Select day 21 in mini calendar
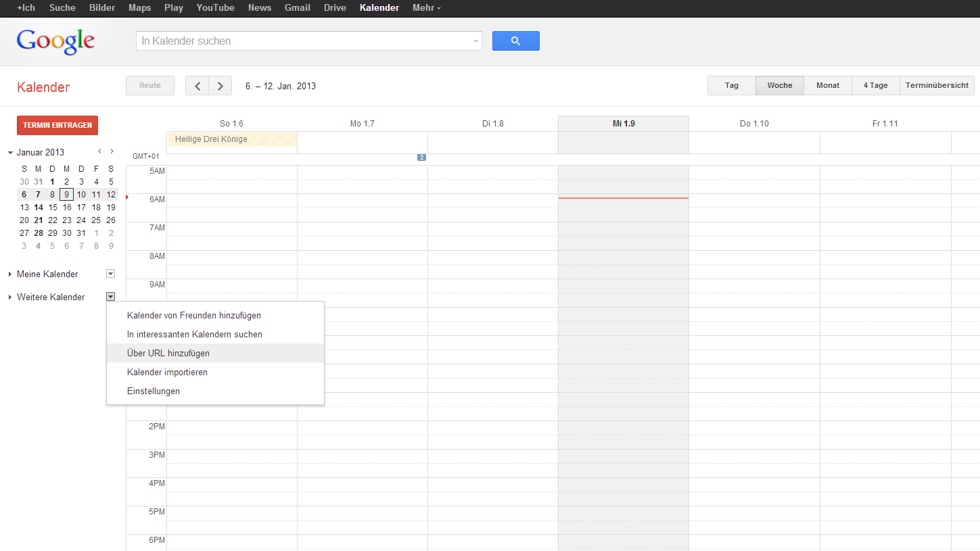 click(x=39, y=220)
